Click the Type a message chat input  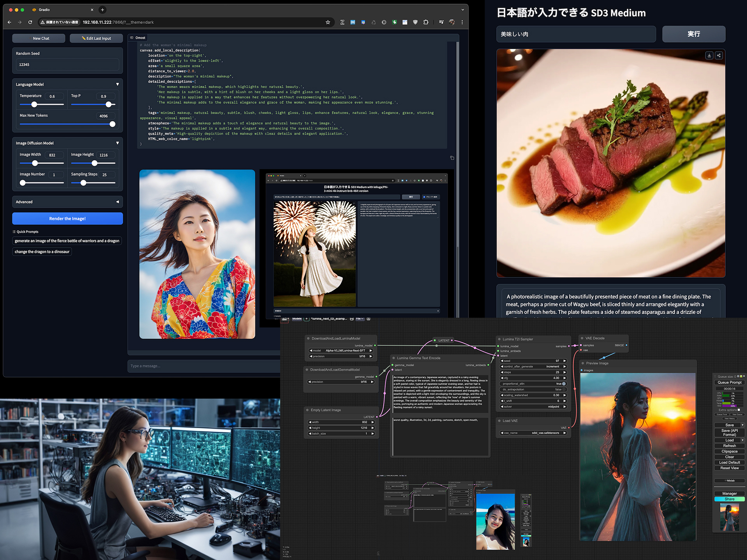[204, 366]
